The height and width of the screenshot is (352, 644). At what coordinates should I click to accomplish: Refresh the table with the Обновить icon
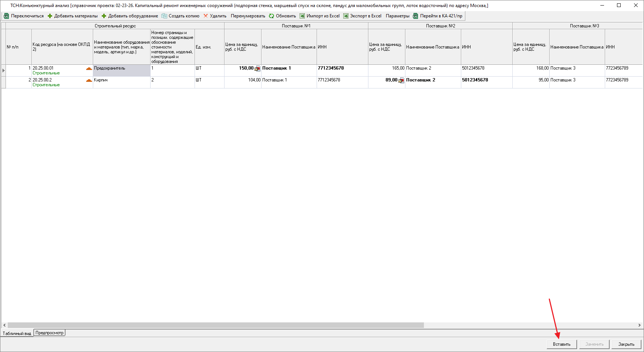tap(272, 16)
